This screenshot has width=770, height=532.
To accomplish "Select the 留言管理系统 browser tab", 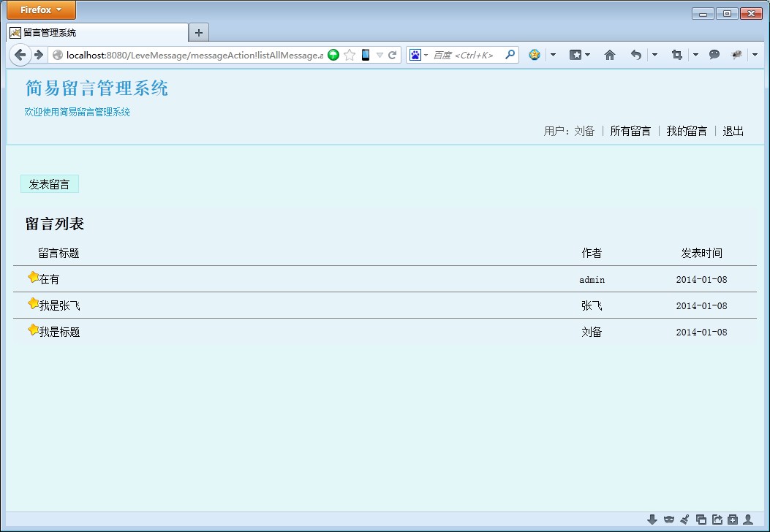I will click(x=97, y=33).
